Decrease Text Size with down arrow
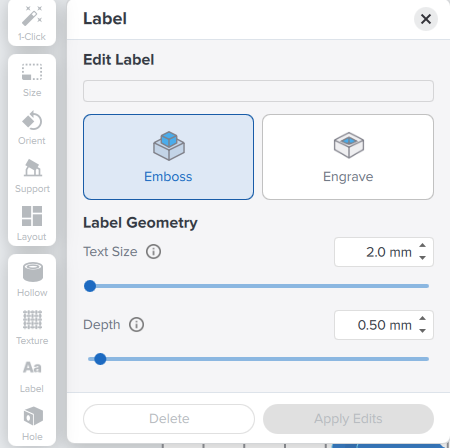The height and width of the screenshot is (448, 450). coord(422,258)
